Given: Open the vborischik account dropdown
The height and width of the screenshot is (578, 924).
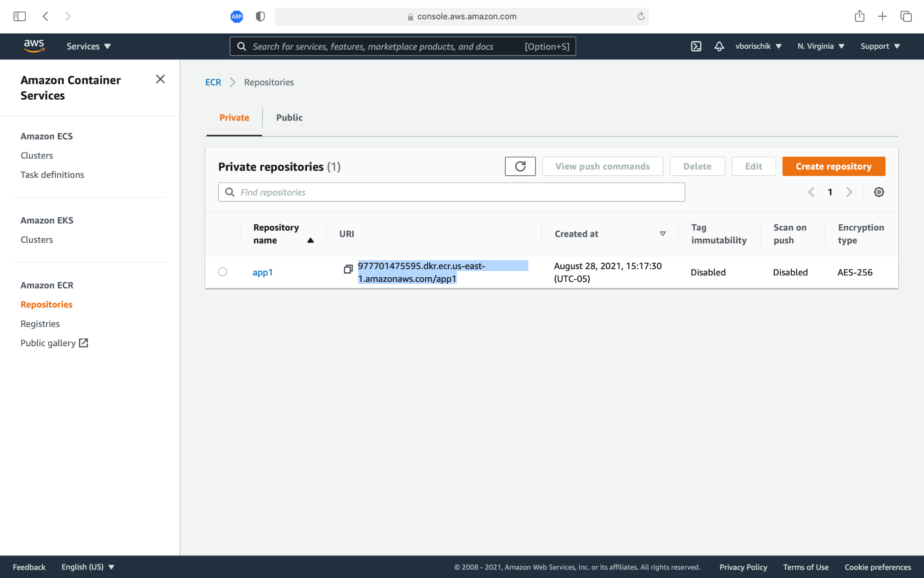Looking at the screenshot, I should (x=758, y=46).
